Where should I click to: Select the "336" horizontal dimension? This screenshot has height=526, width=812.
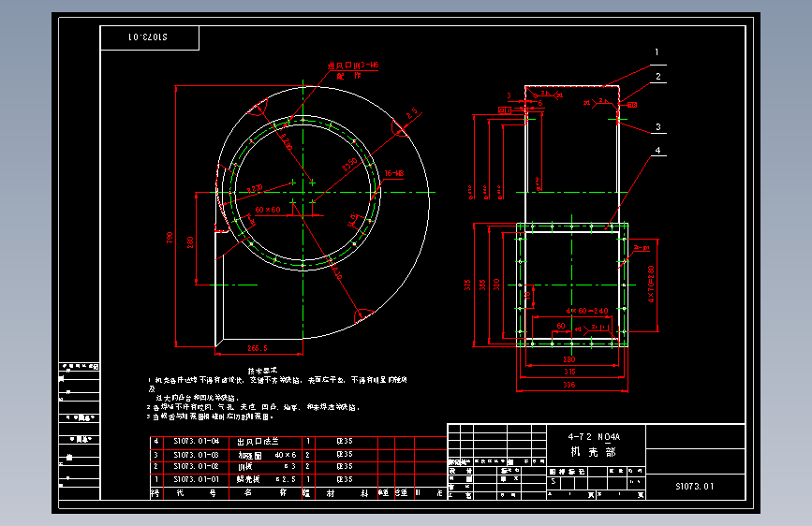pos(569,385)
